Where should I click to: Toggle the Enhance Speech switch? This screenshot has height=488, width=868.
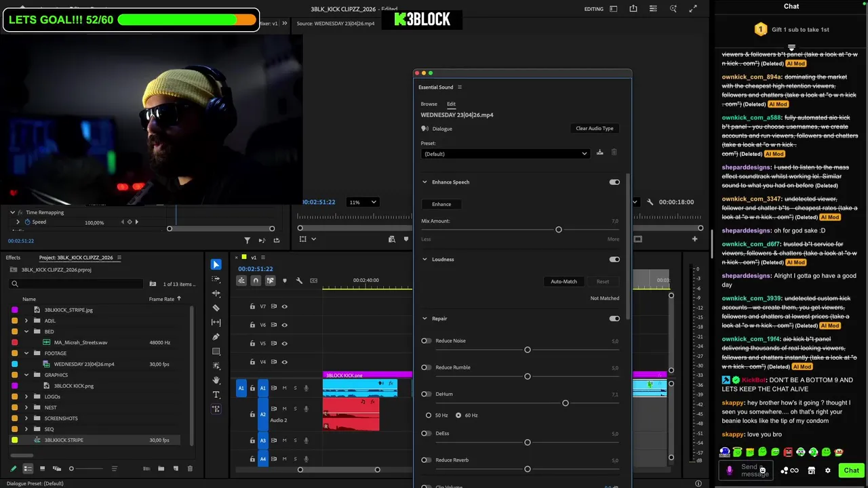pyautogui.click(x=614, y=182)
